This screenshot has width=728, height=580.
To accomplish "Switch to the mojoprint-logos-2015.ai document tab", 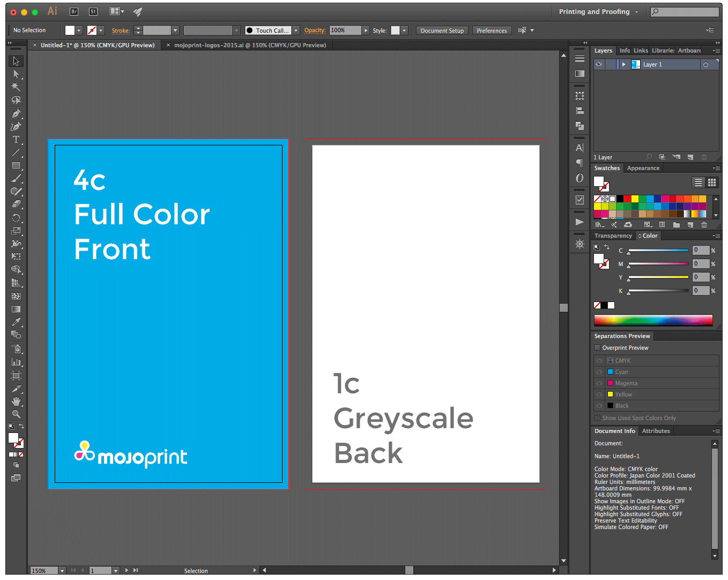I will point(249,45).
